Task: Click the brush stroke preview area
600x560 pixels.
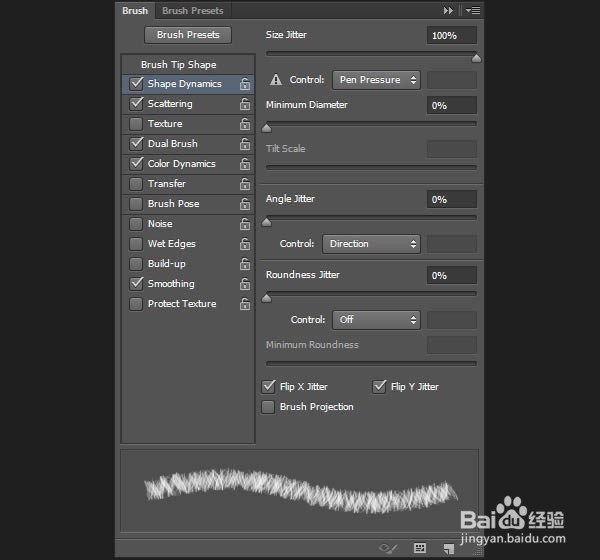Action: (300, 491)
